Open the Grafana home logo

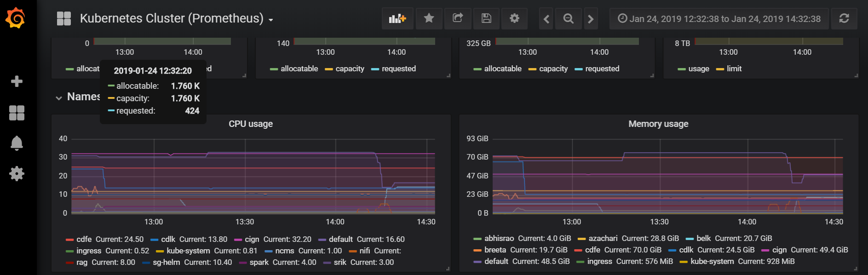(x=16, y=18)
